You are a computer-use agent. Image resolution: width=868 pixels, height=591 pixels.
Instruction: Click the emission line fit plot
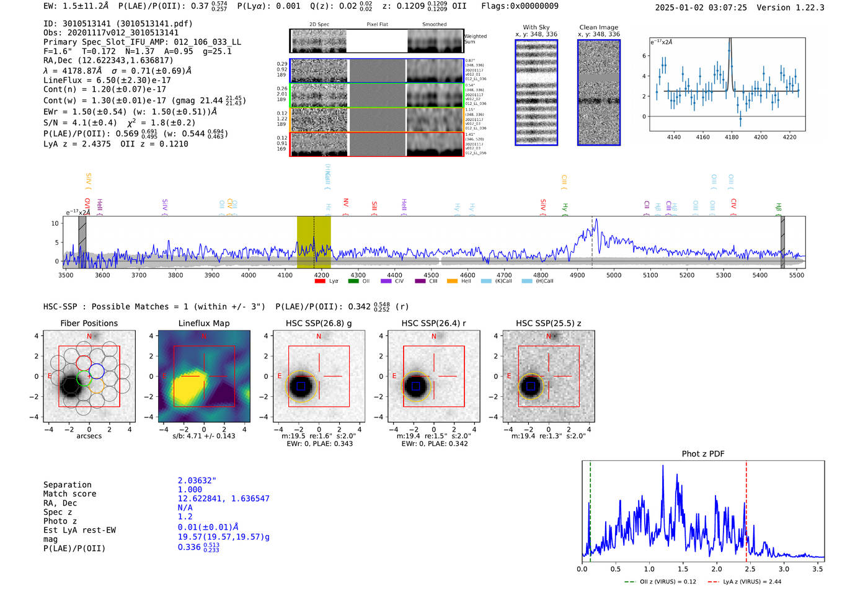point(727,84)
